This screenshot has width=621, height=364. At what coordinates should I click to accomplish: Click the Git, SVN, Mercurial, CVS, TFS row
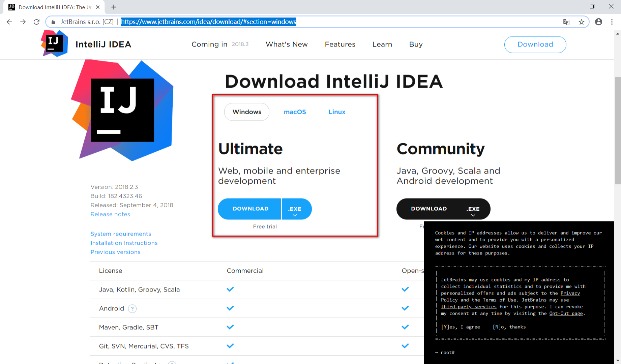[x=257, y=346]
